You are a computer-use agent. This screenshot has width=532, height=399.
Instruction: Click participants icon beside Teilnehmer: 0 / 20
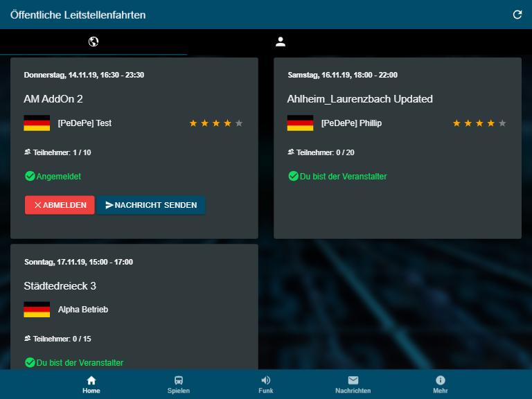point(291,152)
